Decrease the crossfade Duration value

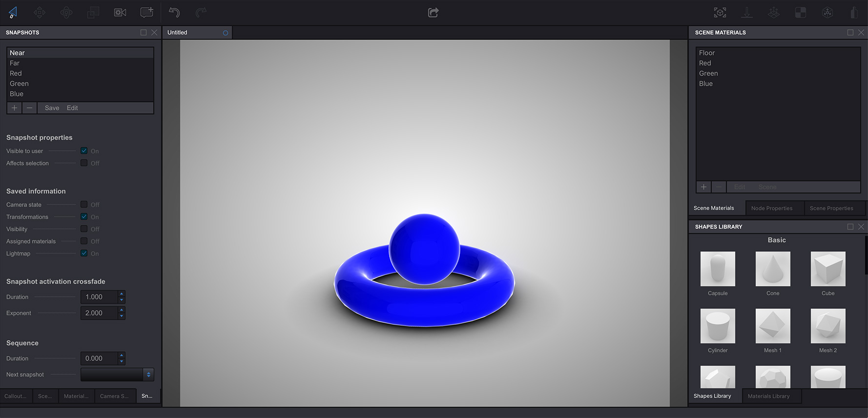pyautogui.click(x=122, y=300)
